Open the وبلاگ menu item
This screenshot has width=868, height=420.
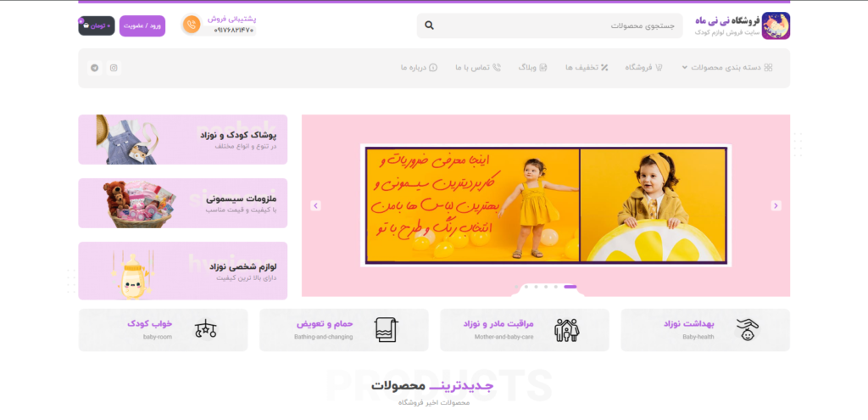531,68
